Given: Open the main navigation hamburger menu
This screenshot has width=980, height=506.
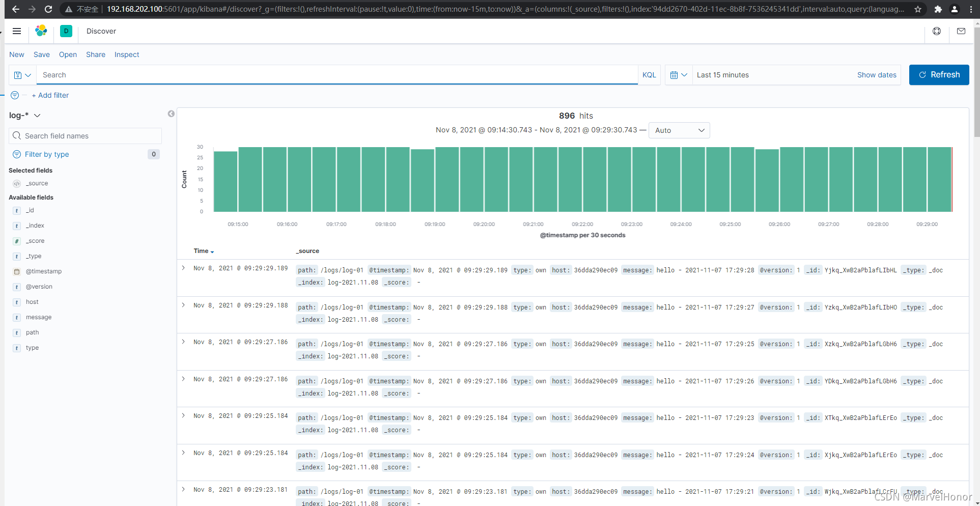Looking at the screenshot, I should point(17,31).
